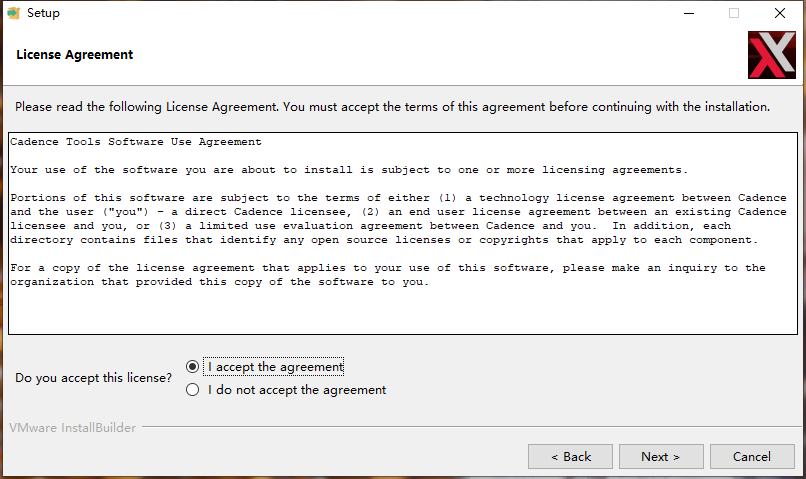Choose "I do not accept the agreement"

pos(193,390)
